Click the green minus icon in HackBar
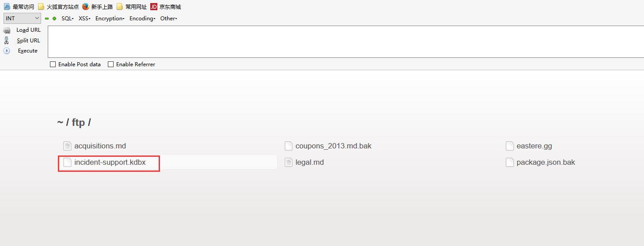This screenshot has height=246, width=644. [x=47, y=19]
